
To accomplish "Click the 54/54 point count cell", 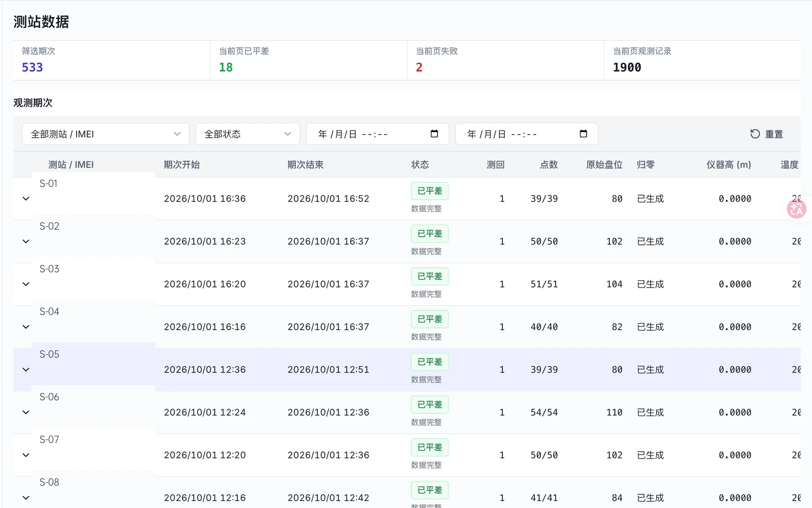I will [544, 412].
